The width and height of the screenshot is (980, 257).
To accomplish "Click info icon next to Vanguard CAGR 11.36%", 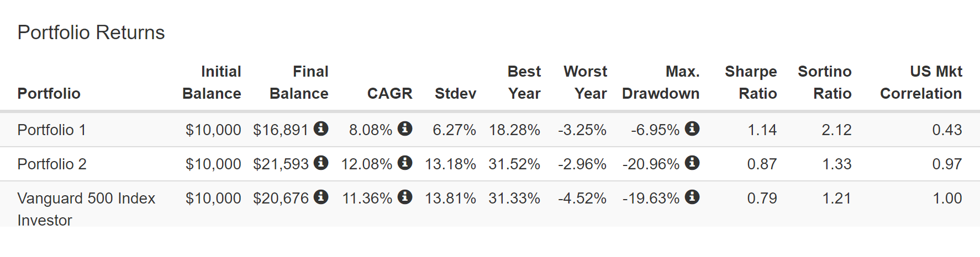I will (x=405, y=197).
